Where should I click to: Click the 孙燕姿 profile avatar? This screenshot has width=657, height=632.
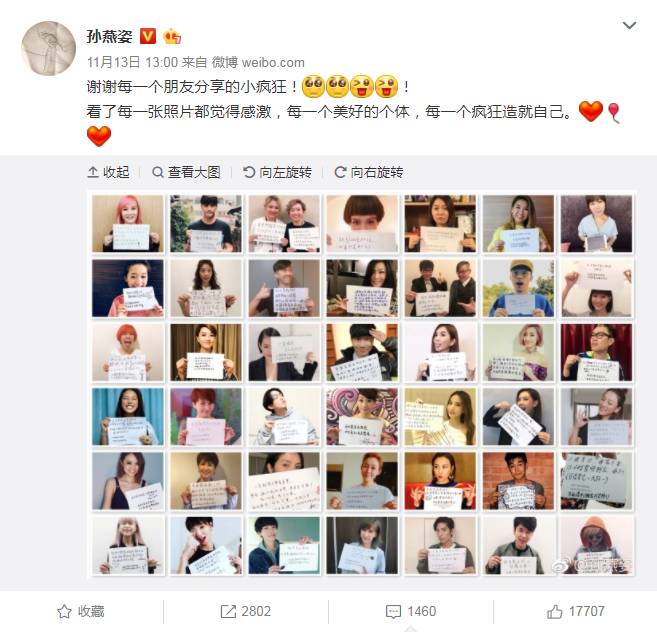coord(49,48)
